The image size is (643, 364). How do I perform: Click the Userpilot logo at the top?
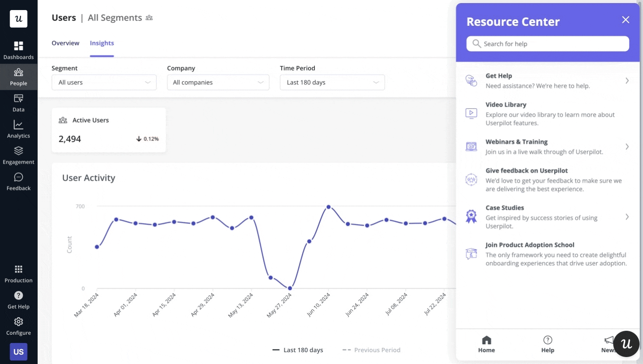(x=18, y=19)
